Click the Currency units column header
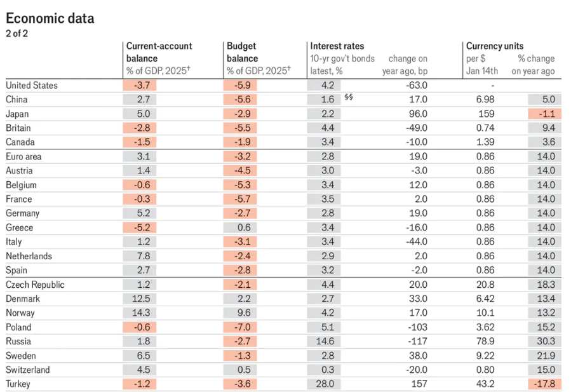The image size is (578, 392). [495, 46]
